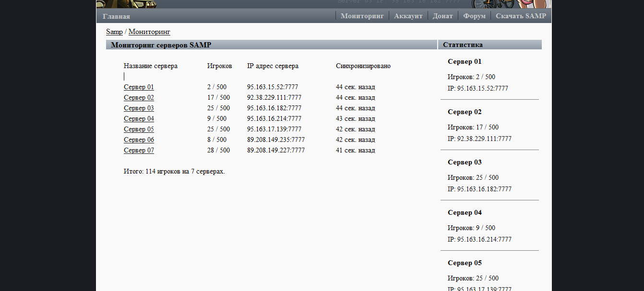Select Донат in the top navigation
Viewport: 644px width, 291px height.
[442, 16]
